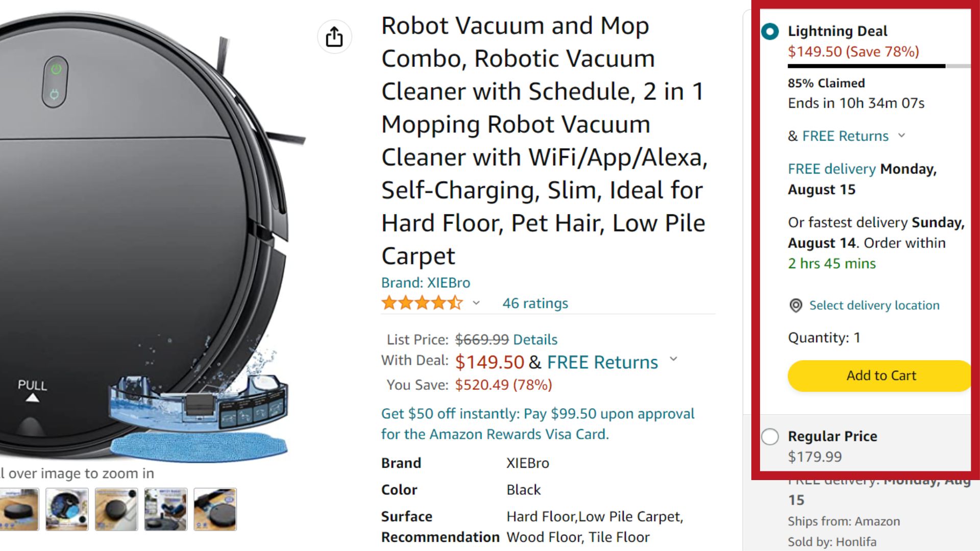Open the Amazon Rewards Visa Card offer

pyautogui.click(x=537, y=424)
